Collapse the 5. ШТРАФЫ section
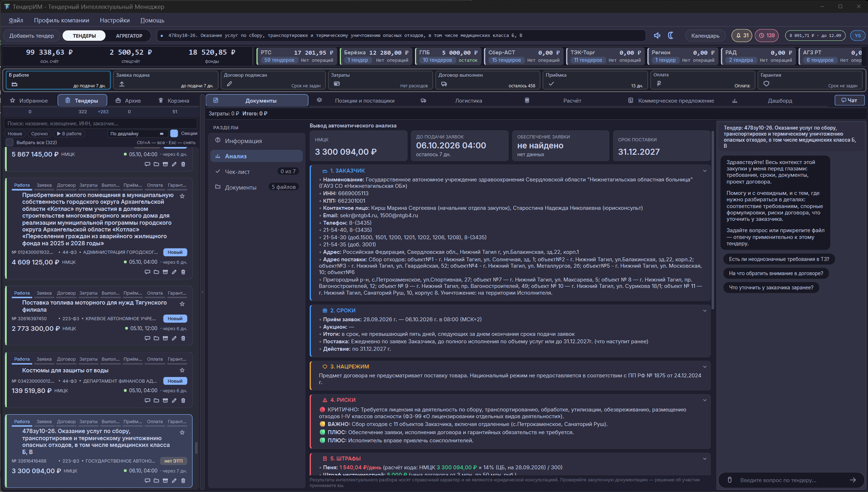868x492 pixels. click(704, 459)
